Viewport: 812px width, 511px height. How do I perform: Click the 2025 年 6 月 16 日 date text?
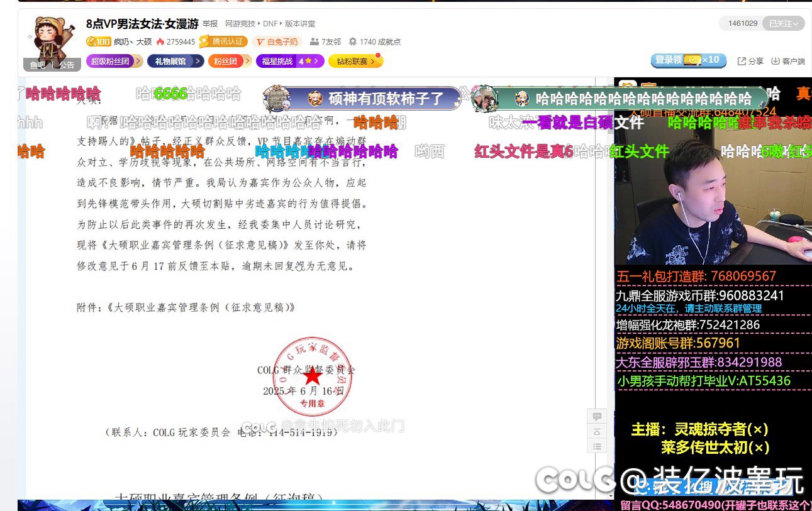coord(304,391)
